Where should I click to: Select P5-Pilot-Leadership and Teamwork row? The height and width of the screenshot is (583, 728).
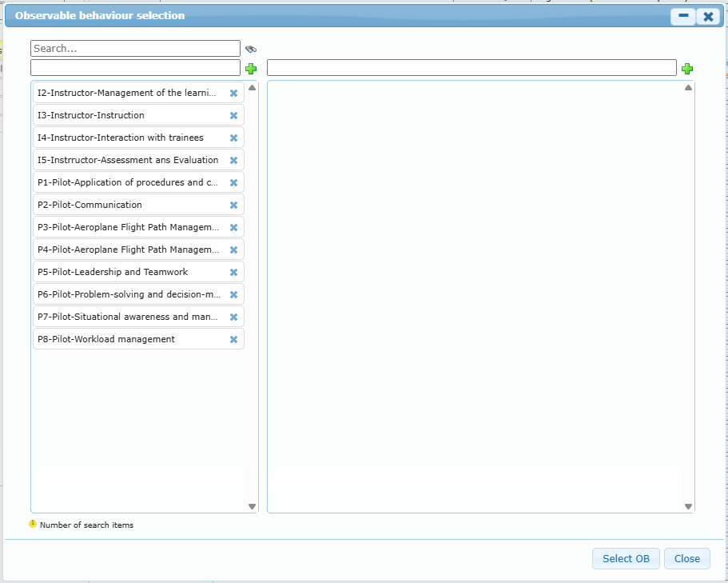[x=138, y=272]
